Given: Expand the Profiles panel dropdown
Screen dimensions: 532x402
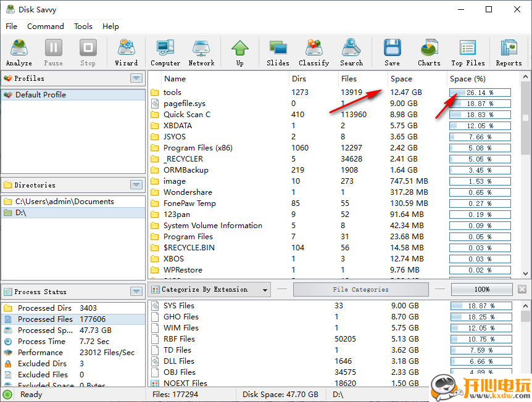Looking at the screenshot, I should (x=136, y=78).
